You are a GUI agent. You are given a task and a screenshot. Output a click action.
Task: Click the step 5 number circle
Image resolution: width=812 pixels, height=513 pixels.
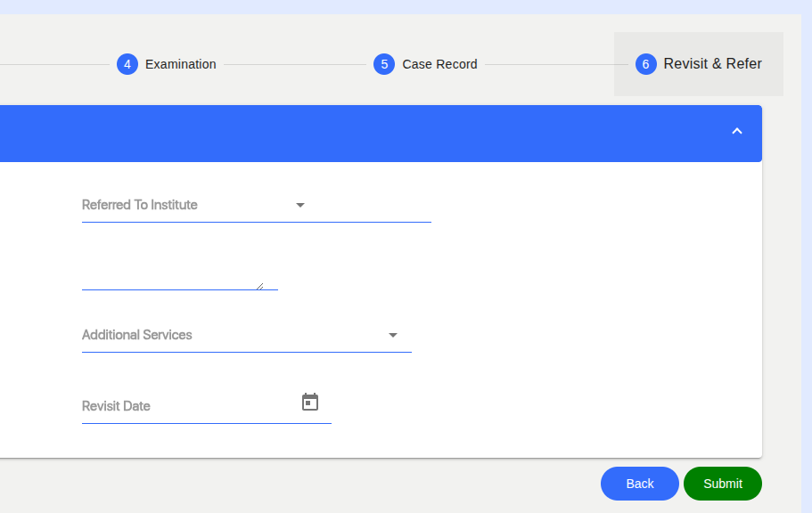pos(384,64)
